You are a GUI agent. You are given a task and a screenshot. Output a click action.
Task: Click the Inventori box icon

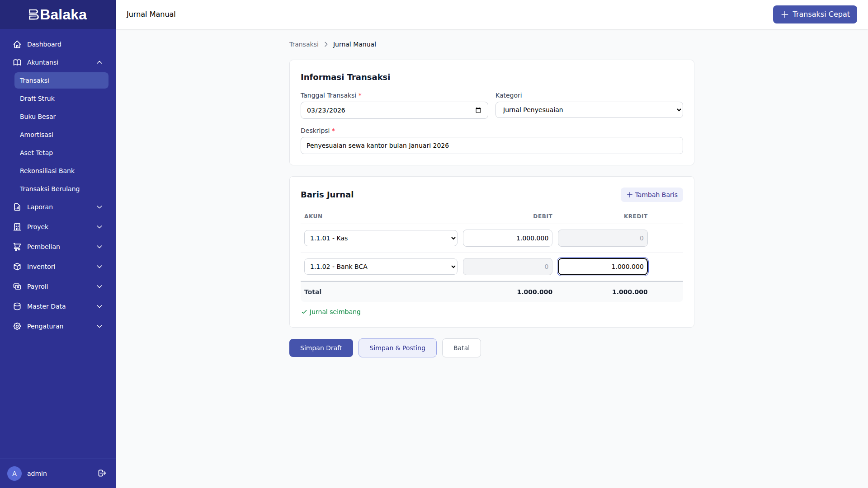tap(17, 267)
